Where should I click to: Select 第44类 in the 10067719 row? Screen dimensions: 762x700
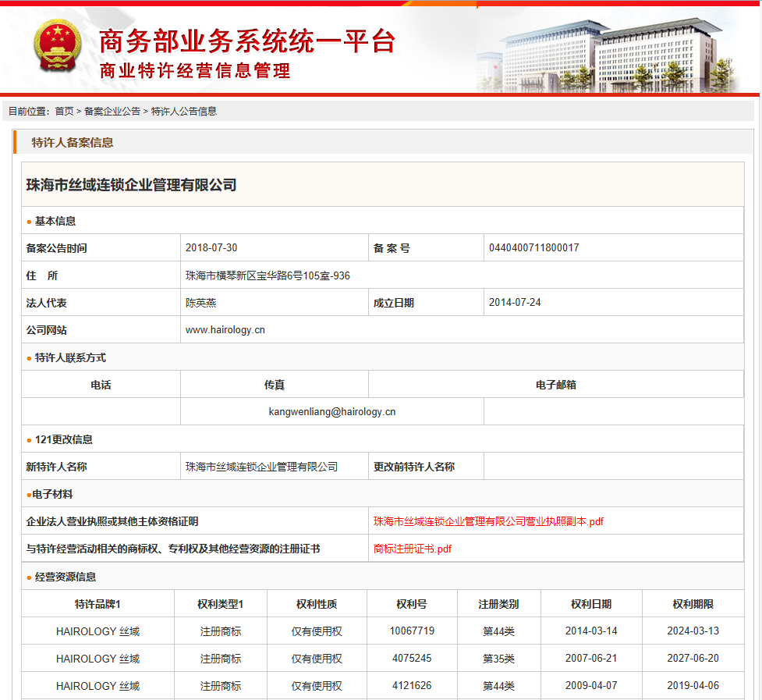(x=498, y=631)
